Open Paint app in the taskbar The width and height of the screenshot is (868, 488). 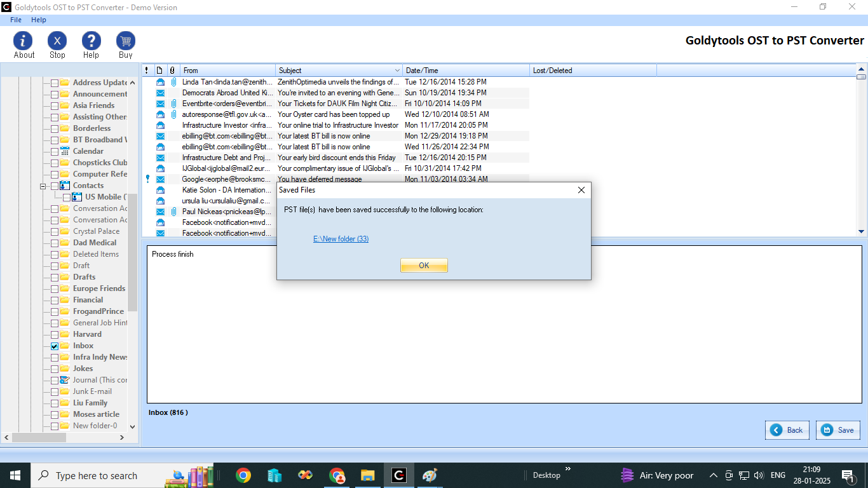point(430,475)
